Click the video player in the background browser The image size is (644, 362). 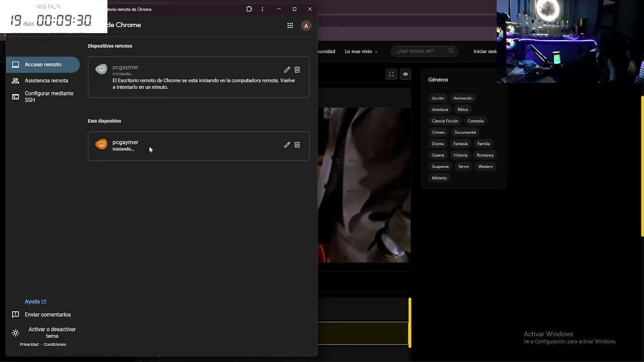[x=364, y=185]
